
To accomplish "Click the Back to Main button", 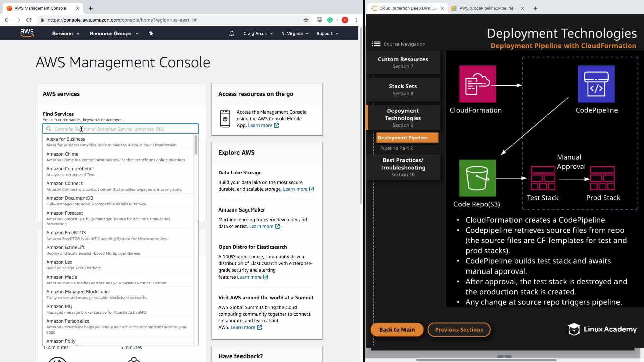I will coord(397,329).
